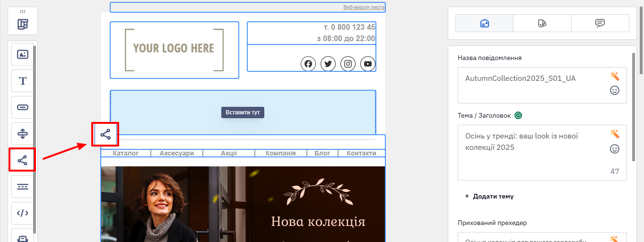Open the structures/layout blocks panel
The width and height of the screenshot is (644, 242).
[x=23, y=24]
